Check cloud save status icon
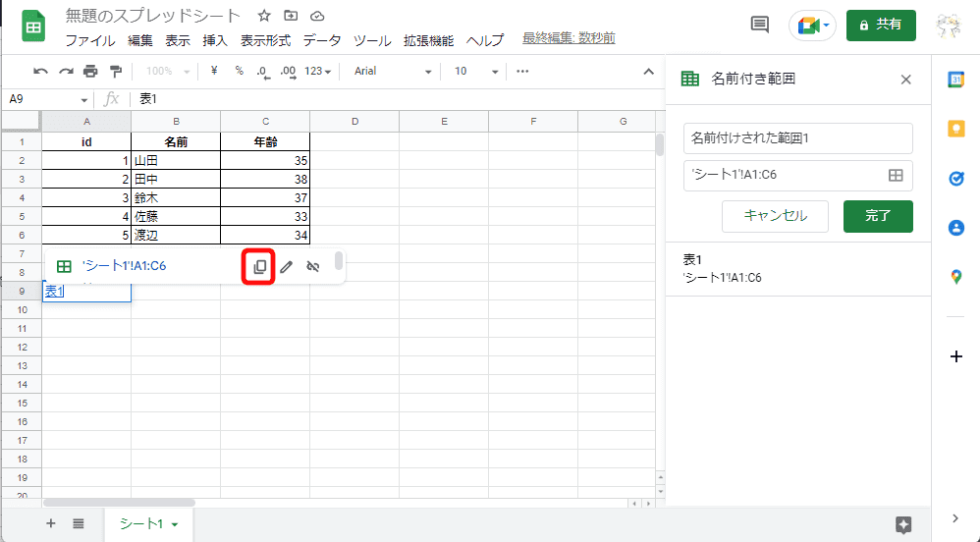 (317, 16)
